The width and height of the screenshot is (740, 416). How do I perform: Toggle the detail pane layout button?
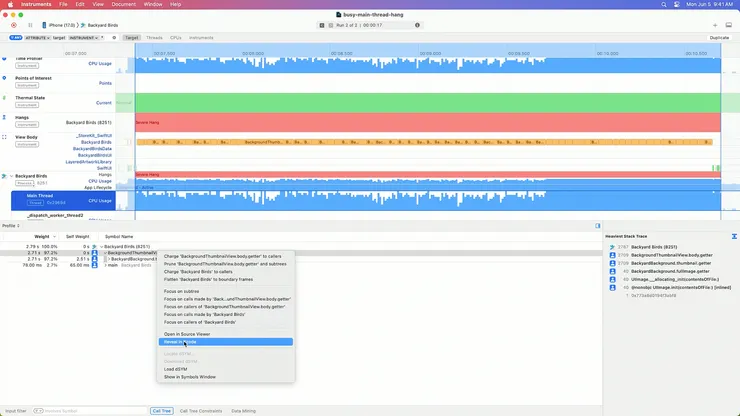coord(729,25)
